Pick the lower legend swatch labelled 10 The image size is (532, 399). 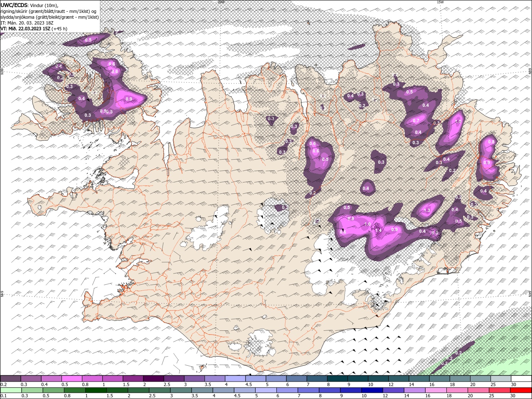coord(372,390)
